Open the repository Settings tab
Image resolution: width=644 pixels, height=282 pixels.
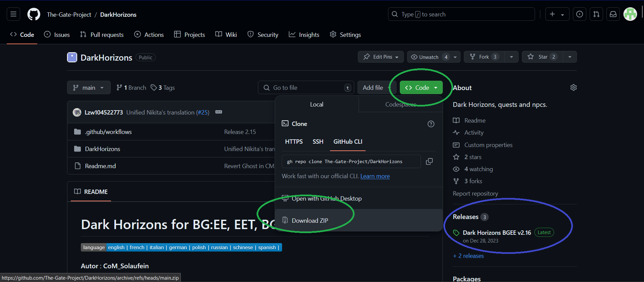[345, 34]
